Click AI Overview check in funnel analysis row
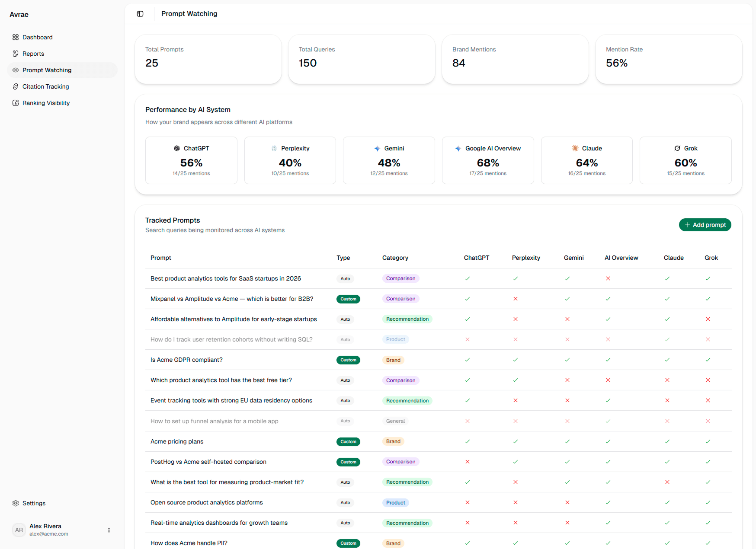Viewport: 756px width, 549px height. tap(608, 421)
